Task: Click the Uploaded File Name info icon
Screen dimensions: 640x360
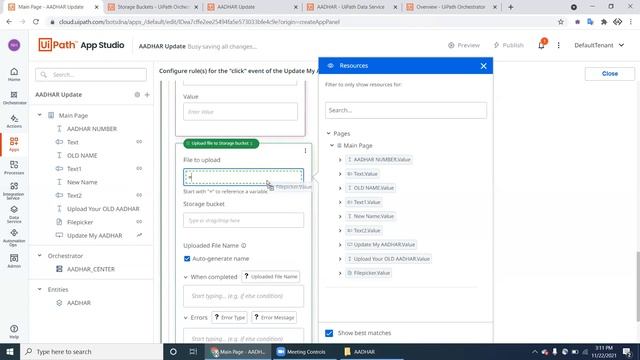Action: point(244,246)
